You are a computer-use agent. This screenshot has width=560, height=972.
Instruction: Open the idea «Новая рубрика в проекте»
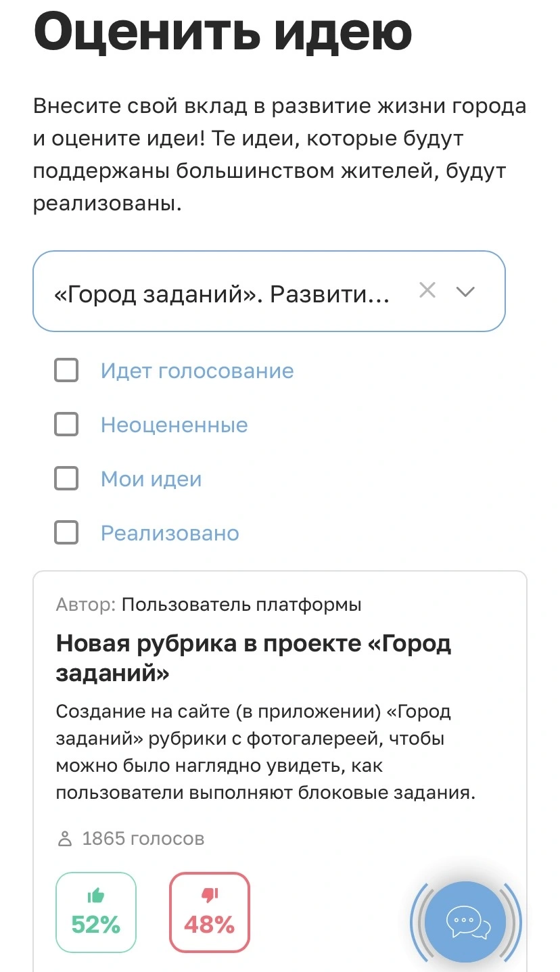[254, 658]
